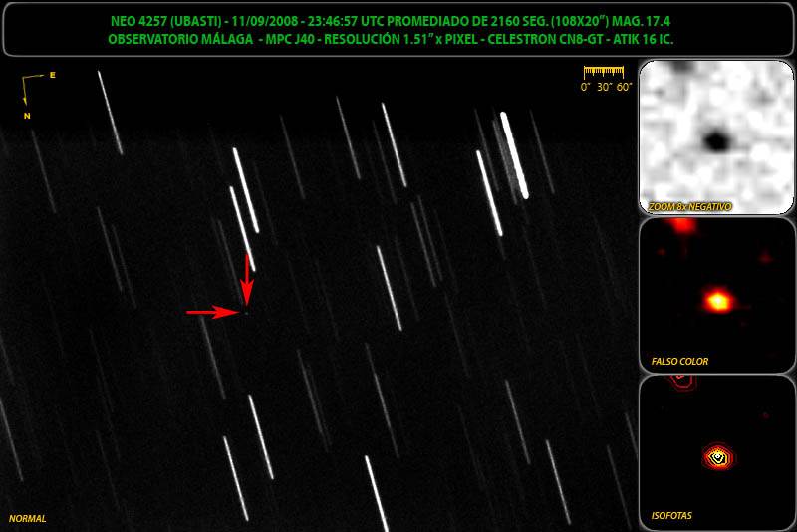Click the ZOOM 8x NEGATIVO label
The image size is (797, 532).
(x=689, y=207)
